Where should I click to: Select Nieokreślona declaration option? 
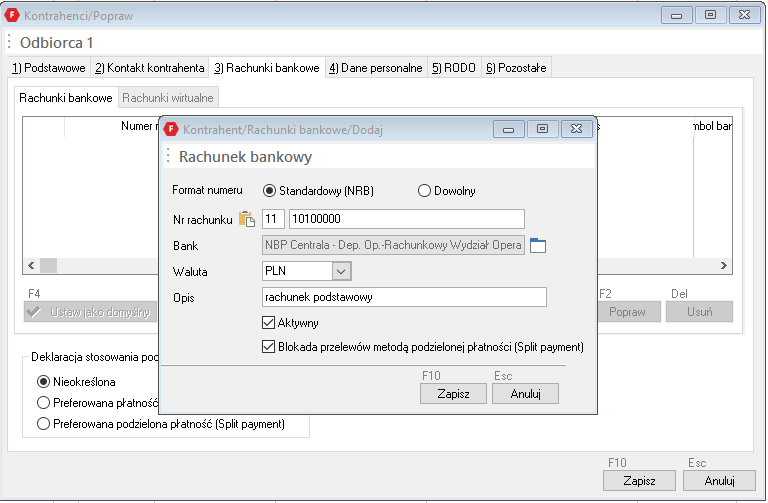point(43,381)
